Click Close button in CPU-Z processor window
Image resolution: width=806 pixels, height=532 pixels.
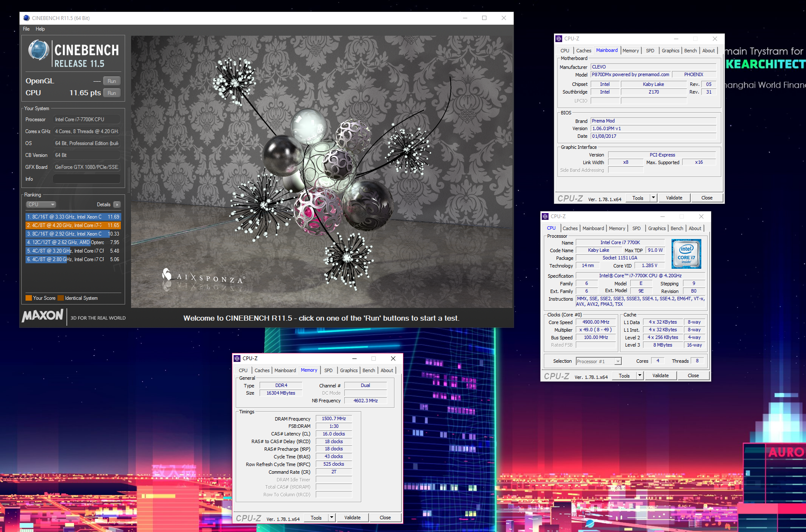click(x=693, y=376)
